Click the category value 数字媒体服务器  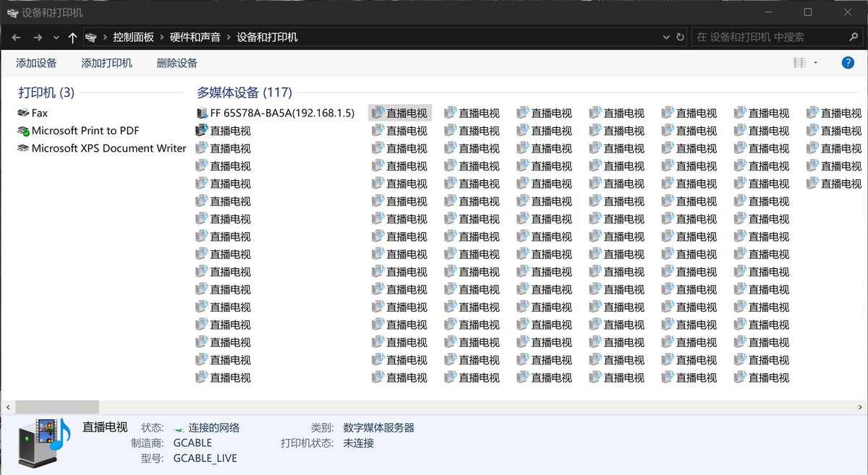(x=379, y=427)
